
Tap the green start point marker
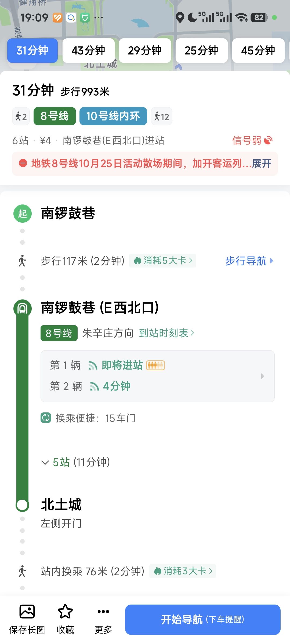[x=23, y=214]
